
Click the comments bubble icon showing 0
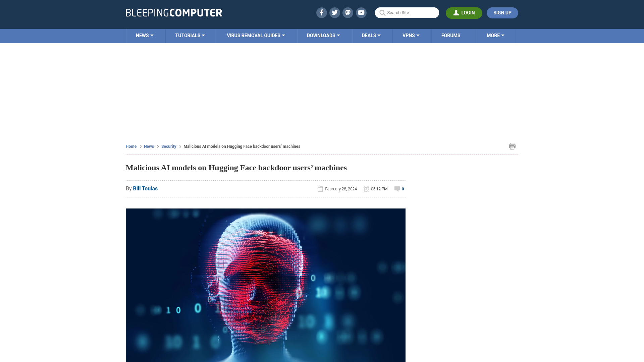pos(397,189)
